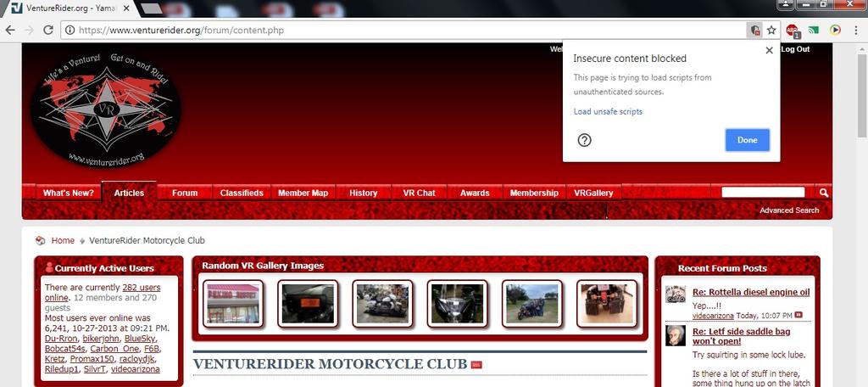
Task: Open the Awards tab
Action: pyautogui.click(x=475, y=193)
